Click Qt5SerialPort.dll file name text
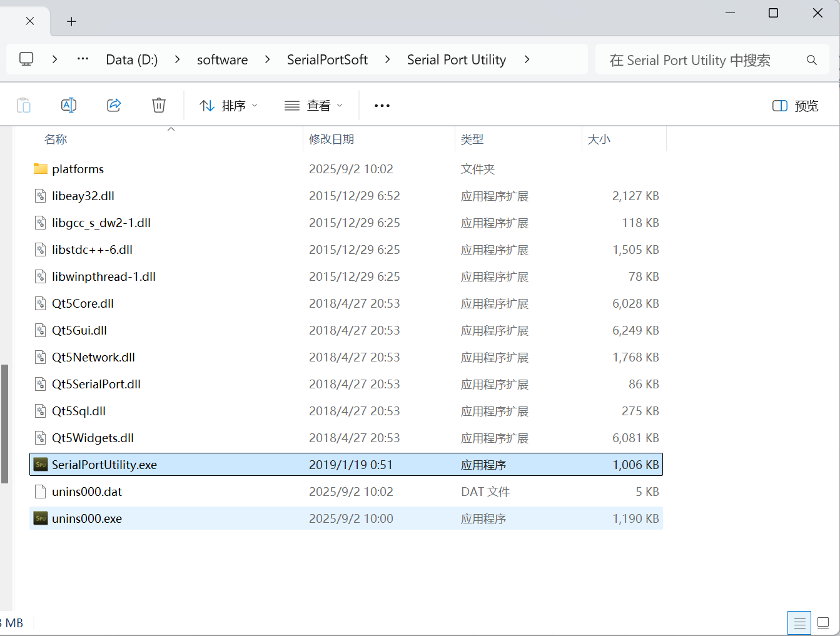Screen dimensions: 840x636 pos(96,384)
